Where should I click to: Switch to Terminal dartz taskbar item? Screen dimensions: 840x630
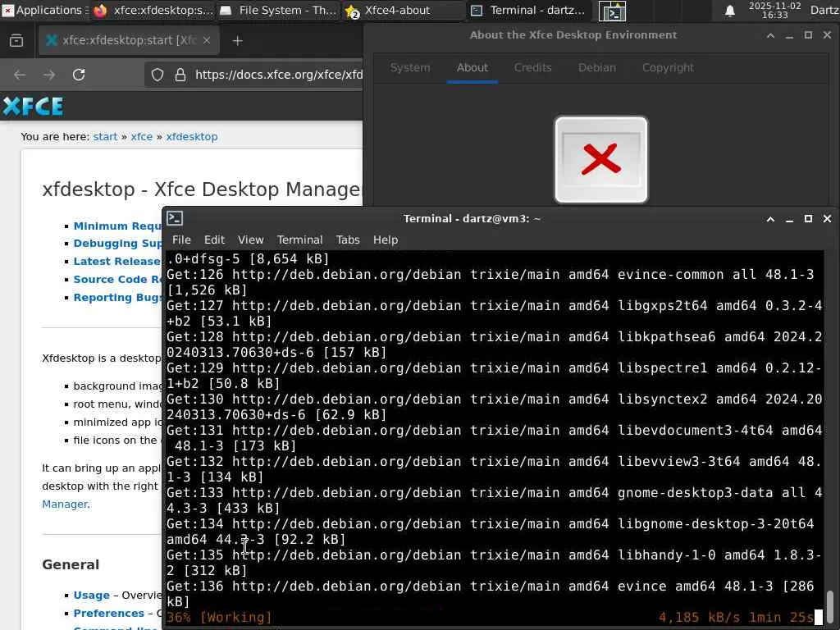531,10
